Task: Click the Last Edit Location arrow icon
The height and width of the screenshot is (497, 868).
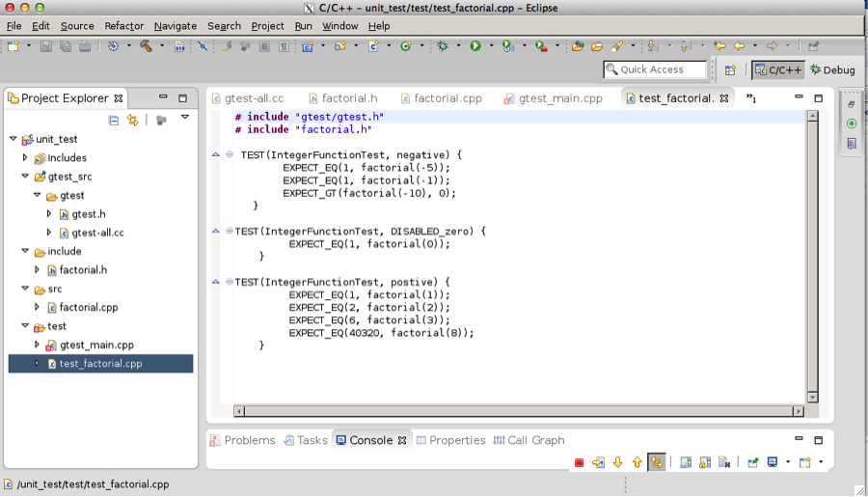Action: click(719, 46)
